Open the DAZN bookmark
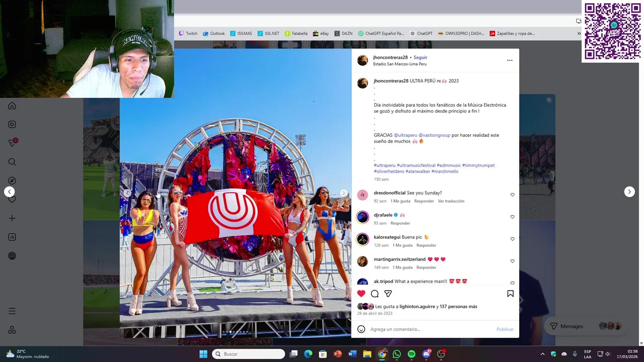 [343, 34]
